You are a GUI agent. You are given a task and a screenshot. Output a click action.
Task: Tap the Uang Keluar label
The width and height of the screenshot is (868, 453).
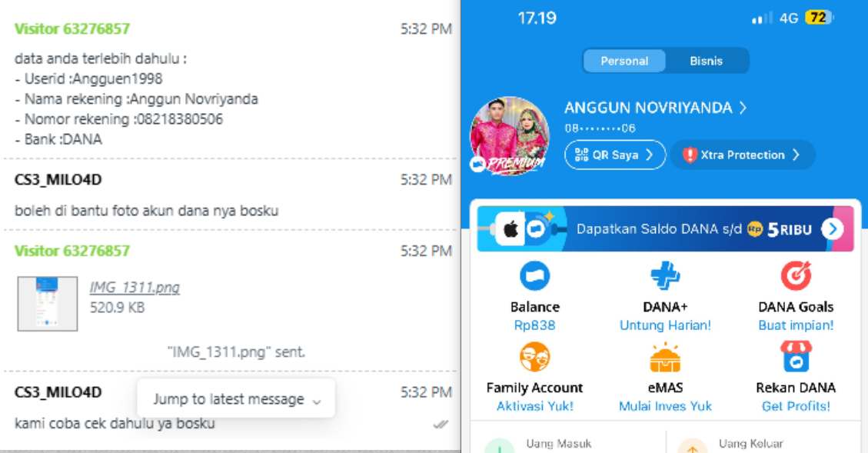[750, 444]
